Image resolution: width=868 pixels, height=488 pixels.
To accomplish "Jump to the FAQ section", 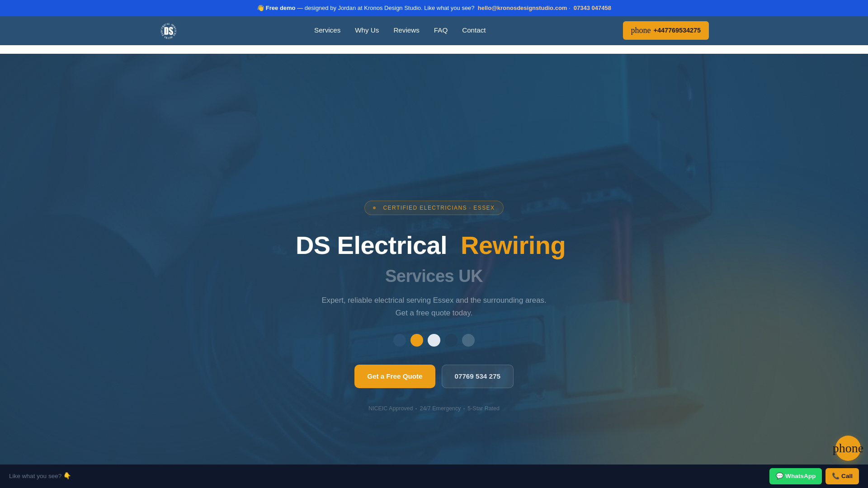I will pos(440,30).
